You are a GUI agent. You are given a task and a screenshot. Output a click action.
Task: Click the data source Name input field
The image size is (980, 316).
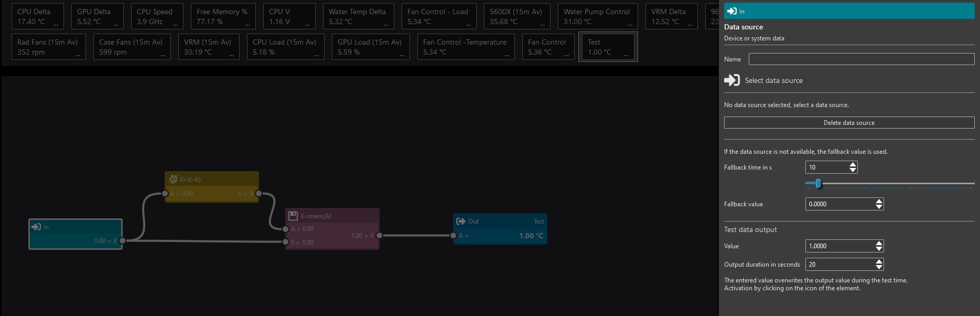[x=861, y=59]
